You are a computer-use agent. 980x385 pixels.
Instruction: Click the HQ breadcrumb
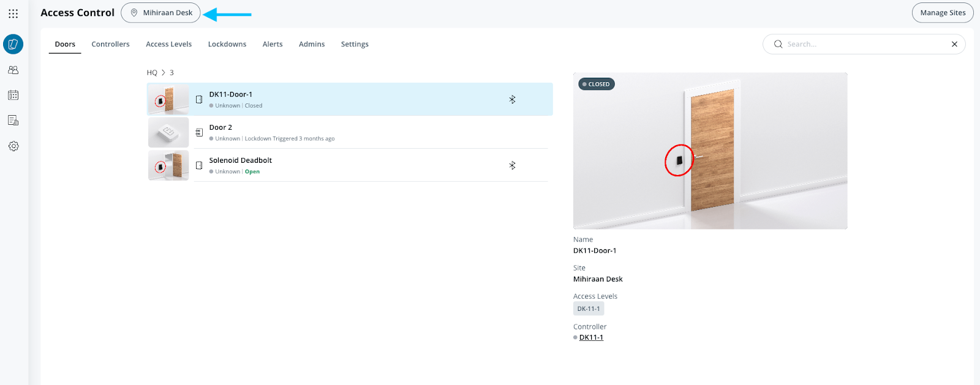click(x=152, y=73)
